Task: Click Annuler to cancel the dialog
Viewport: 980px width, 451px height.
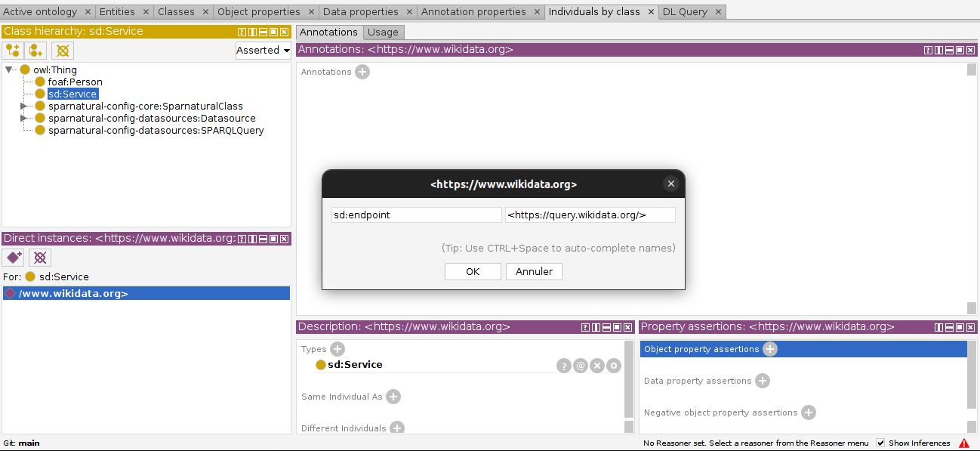Action: click(x=534, y=271)
